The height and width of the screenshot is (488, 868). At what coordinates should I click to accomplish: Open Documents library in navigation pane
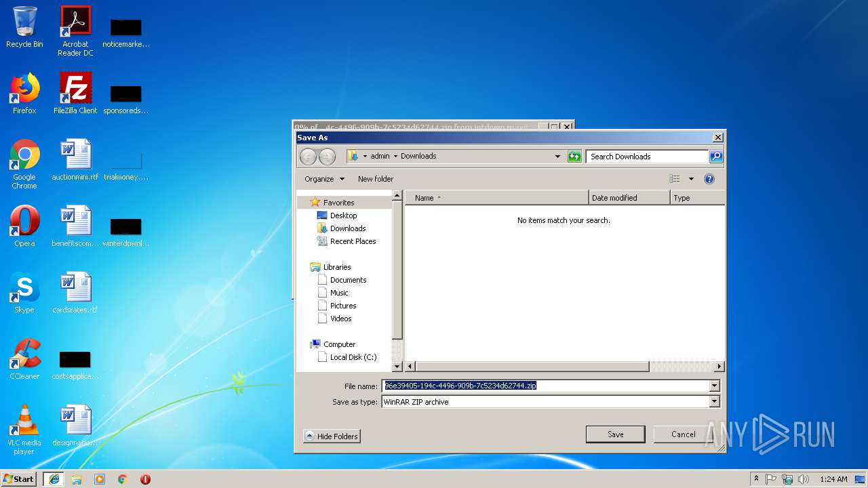pyautogui.click(x=348, y=280)
